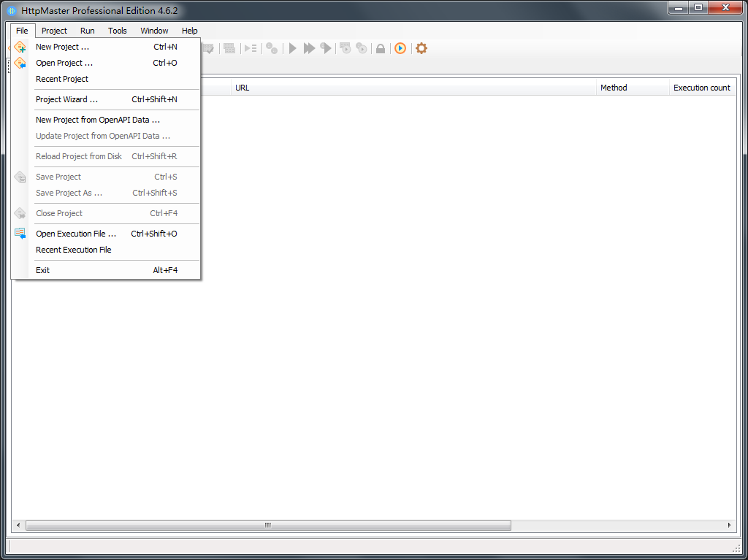Open the Project menu

click(x=54, y=31)
